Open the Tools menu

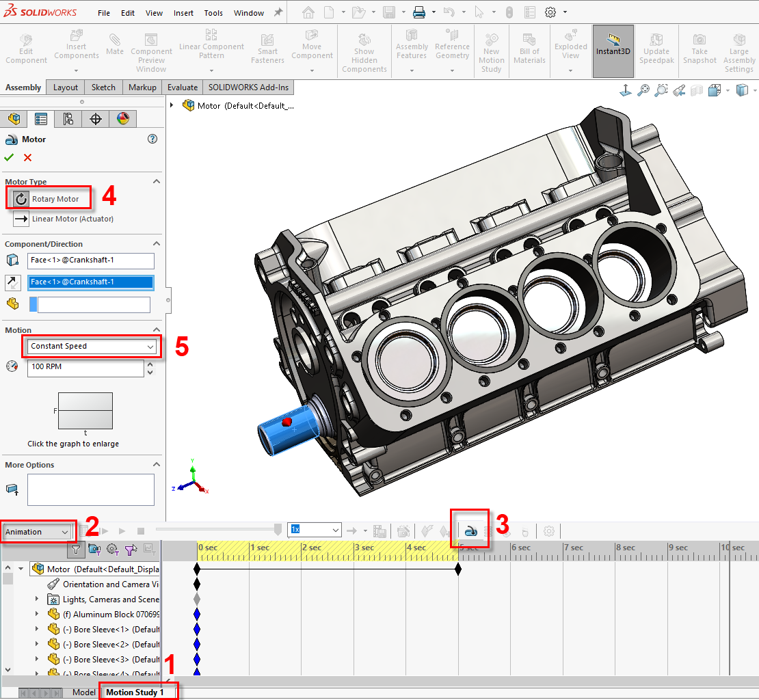[213, 12]
